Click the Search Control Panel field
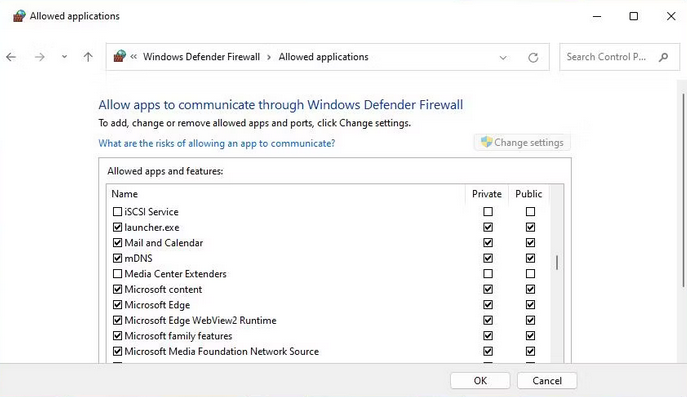Screen dimensions: 687x397 (619, 57)
